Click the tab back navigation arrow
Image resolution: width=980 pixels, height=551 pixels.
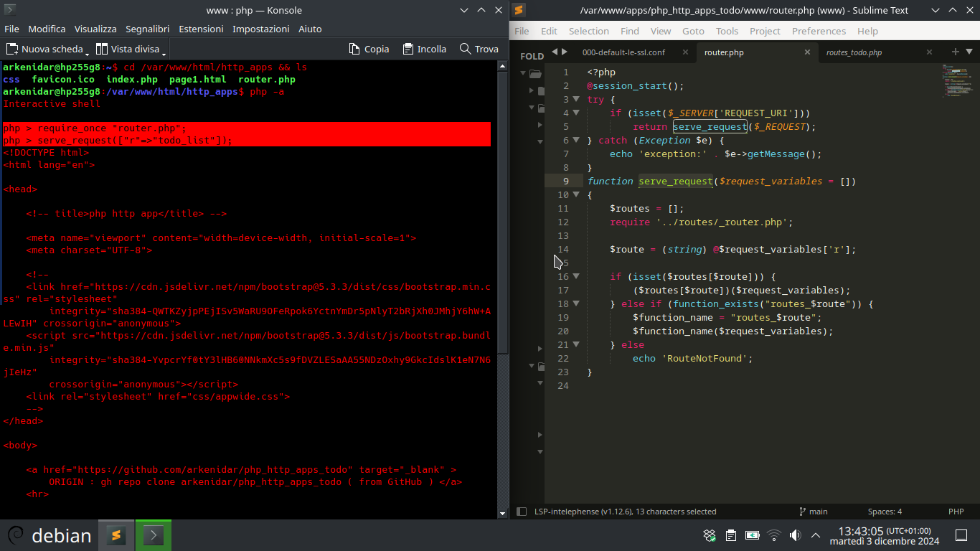click(554, 52)
